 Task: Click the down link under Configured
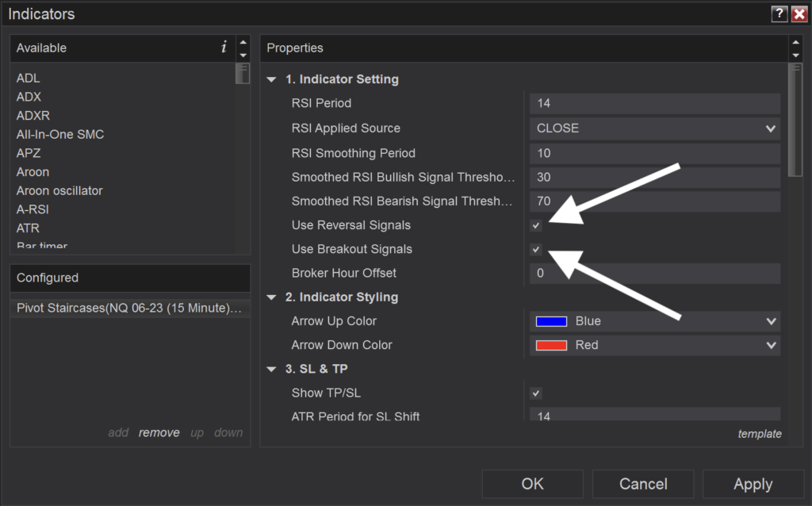(228, 432)
